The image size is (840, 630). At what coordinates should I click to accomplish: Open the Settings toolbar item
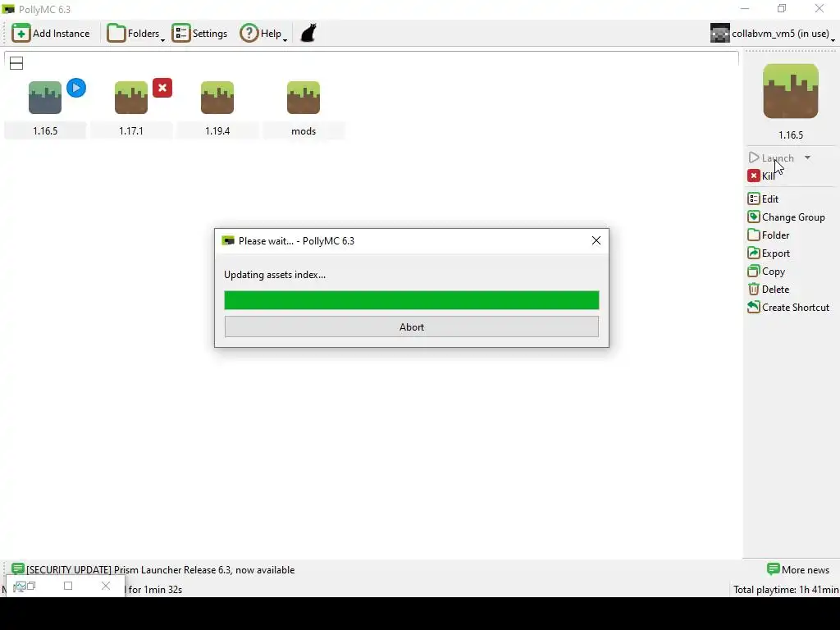tap(200, 33)
